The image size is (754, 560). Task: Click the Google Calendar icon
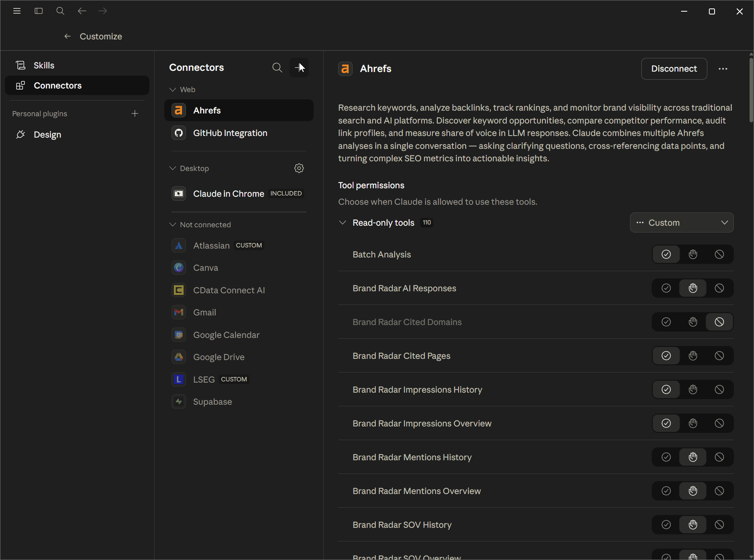[x=179, y=335]
